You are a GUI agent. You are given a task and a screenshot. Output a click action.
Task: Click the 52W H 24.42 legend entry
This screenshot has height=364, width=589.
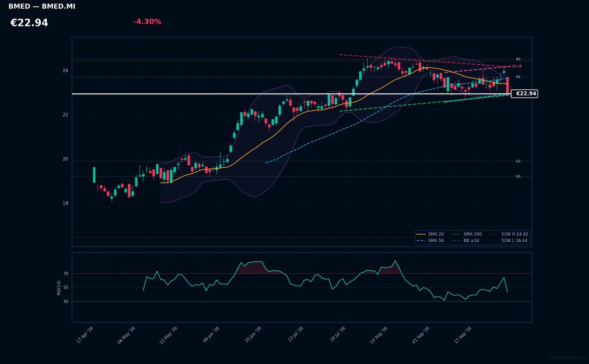click(x=509, y=234)
